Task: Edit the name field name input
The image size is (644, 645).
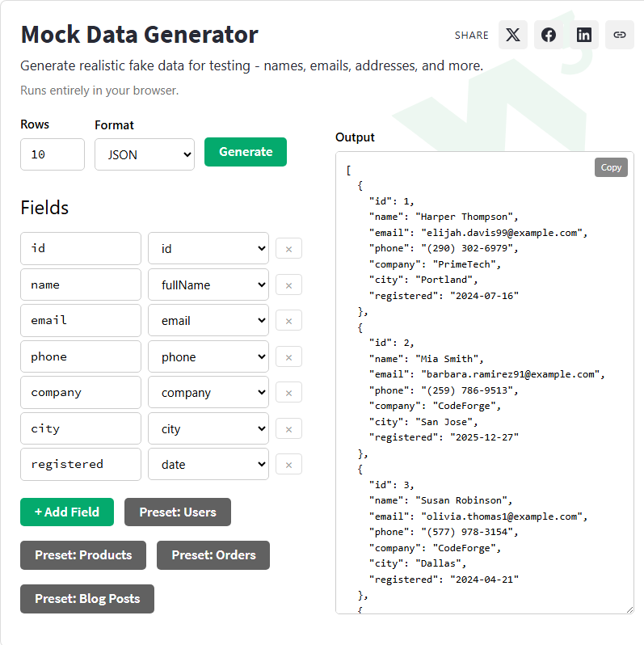Action: coord(81,285)
